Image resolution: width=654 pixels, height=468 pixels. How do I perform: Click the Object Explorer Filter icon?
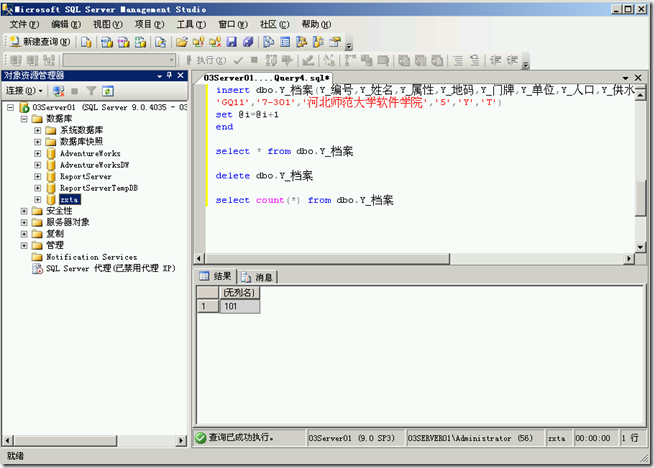(x=91, y=91)
